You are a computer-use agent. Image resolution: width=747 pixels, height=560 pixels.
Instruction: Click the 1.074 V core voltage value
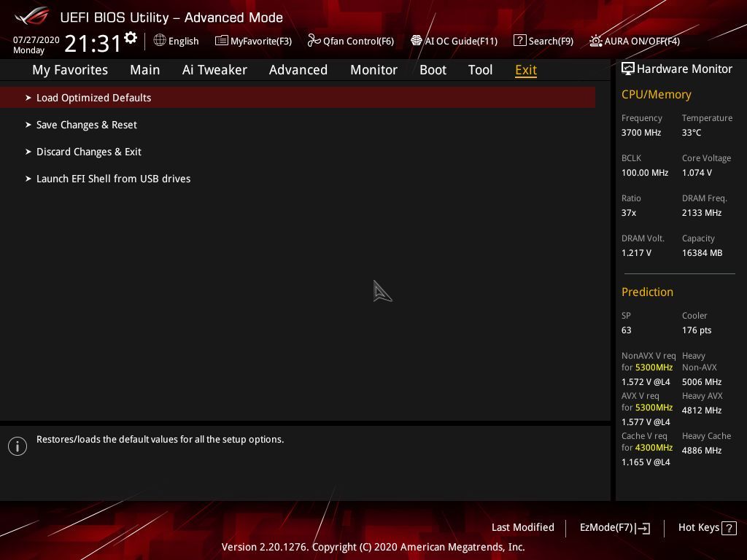point(697,173)
